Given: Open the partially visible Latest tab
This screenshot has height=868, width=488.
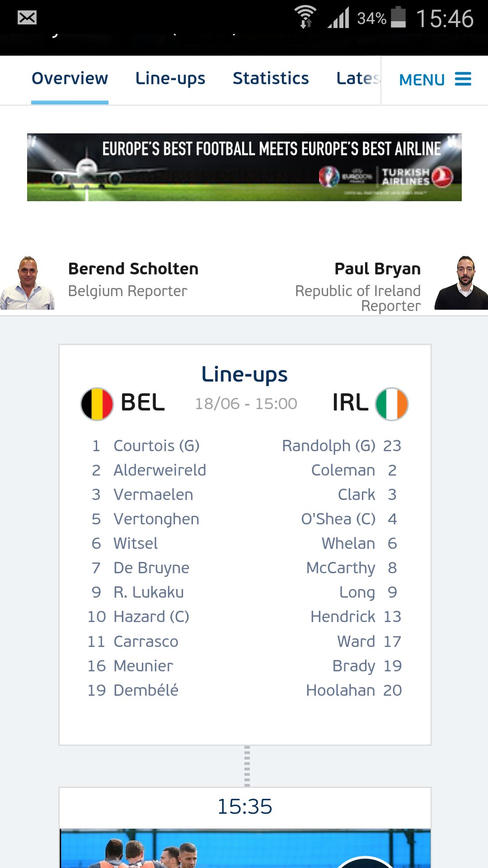Looking at the screenshot, I should pos(358,79).
